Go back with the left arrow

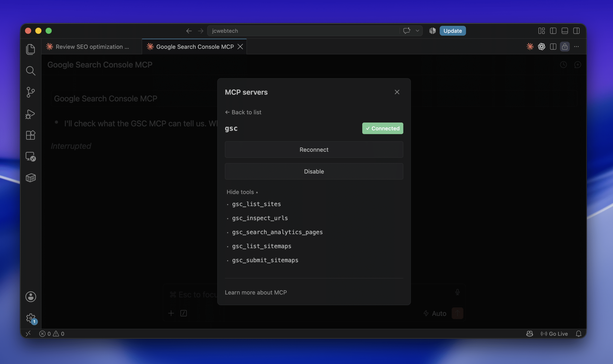coord(189,31)
